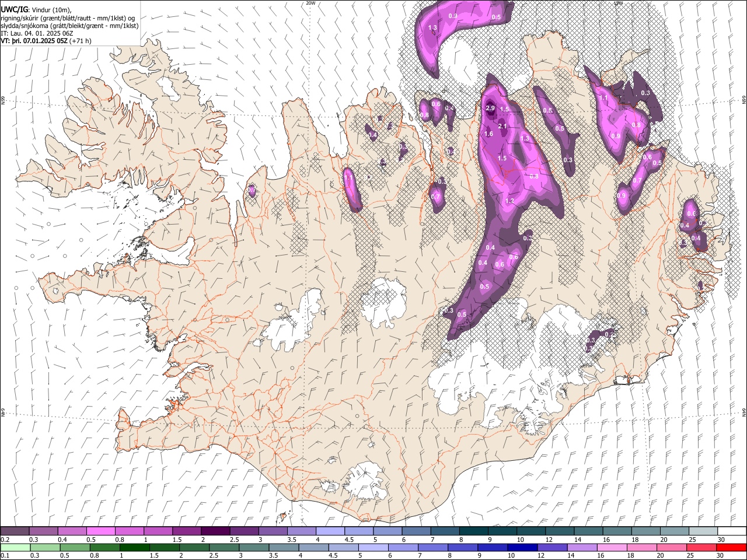
Task: Select the "1.2" snowfall value on map
Action: coord(509,201)
